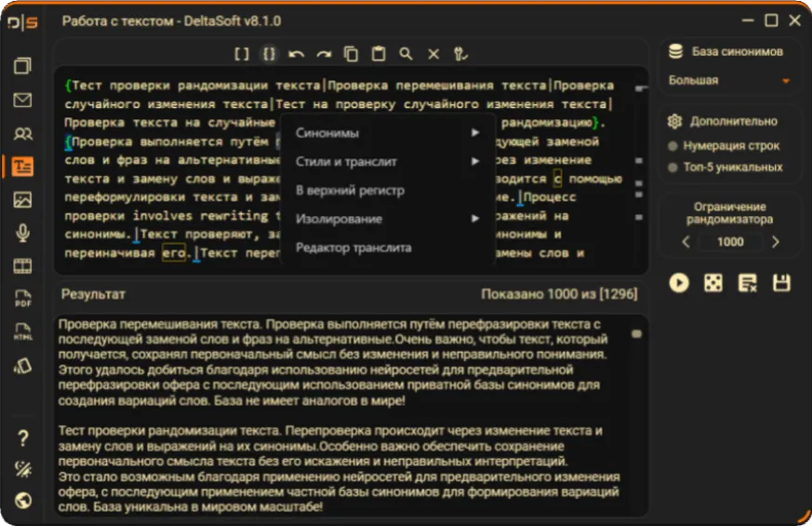Open the contacts people sidebar section
Image resolution: width=812 pixels, height=526 pixels.
[22, 134]
